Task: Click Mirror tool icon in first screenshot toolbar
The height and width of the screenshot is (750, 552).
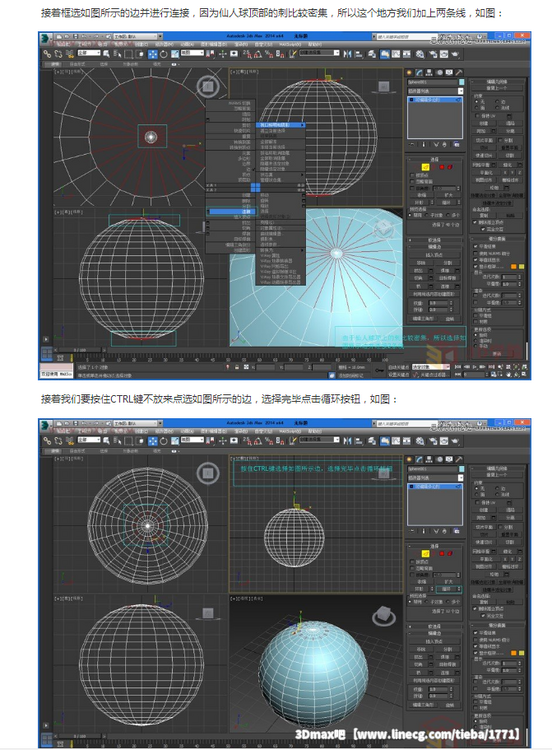Action: coord(348,54)
